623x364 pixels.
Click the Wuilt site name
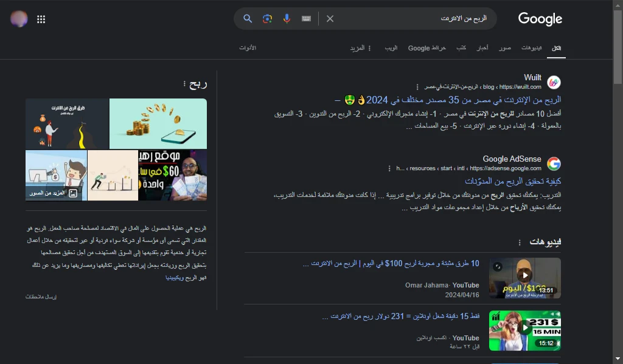(532, 77)
